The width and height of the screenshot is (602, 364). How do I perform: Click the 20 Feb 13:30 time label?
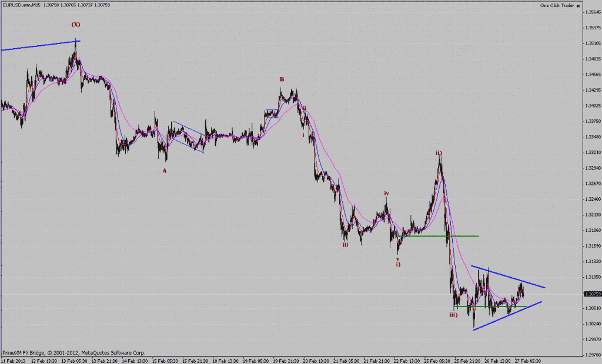point(316,361)
